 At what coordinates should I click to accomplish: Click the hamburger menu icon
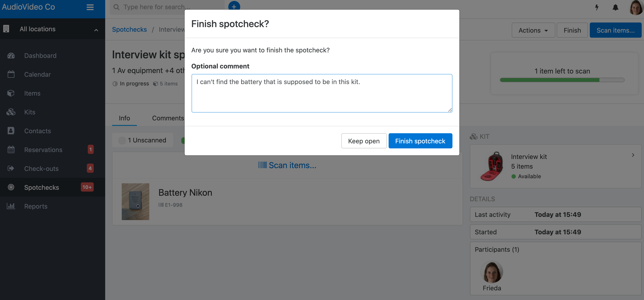(90, 7)
